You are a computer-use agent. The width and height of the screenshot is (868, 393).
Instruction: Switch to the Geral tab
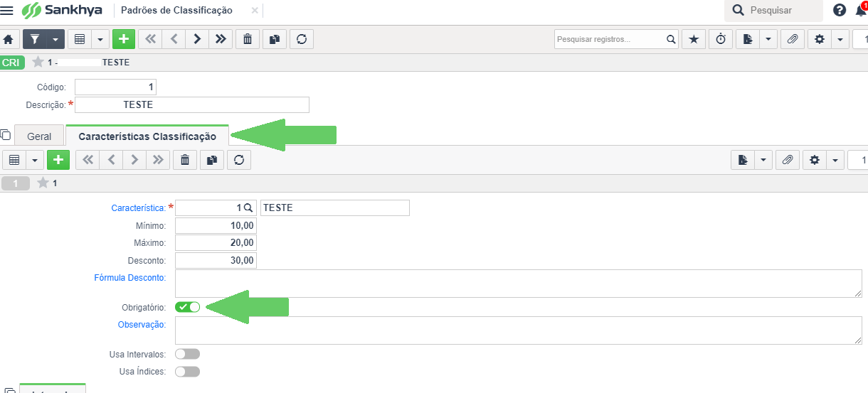point(39,136)
